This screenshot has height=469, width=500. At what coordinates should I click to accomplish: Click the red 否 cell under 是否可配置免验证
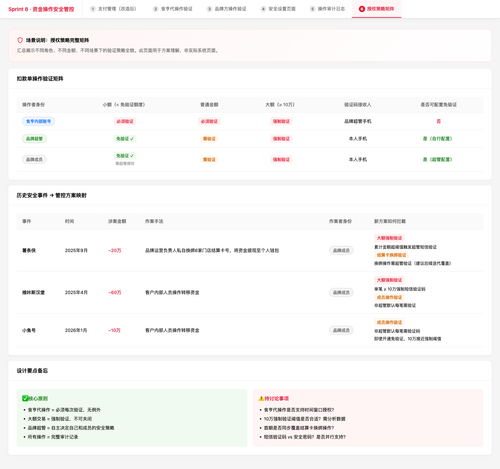point(439,121)
